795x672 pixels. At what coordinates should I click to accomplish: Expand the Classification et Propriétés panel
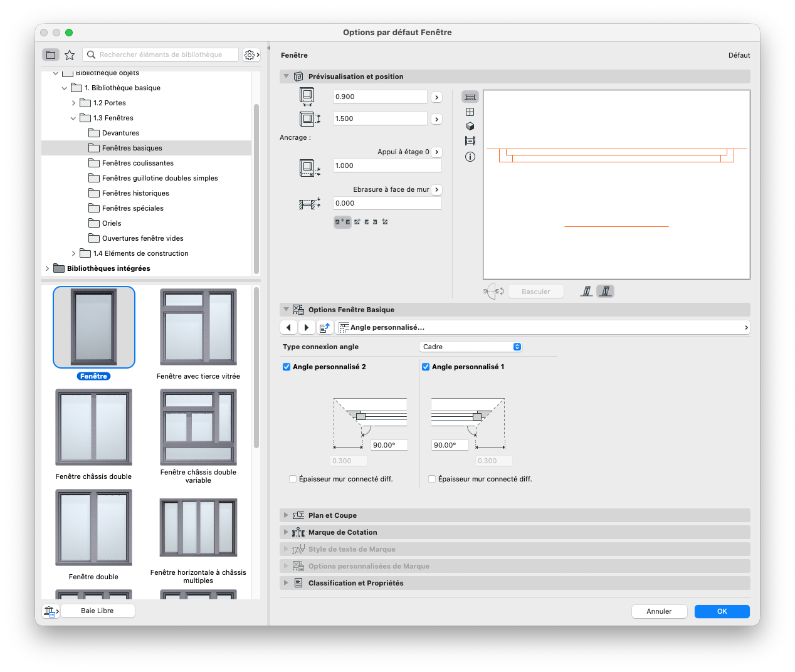pos(287,583)
